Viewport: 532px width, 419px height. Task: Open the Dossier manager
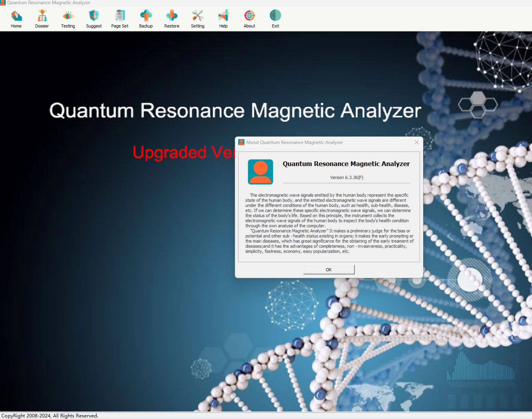42,18
